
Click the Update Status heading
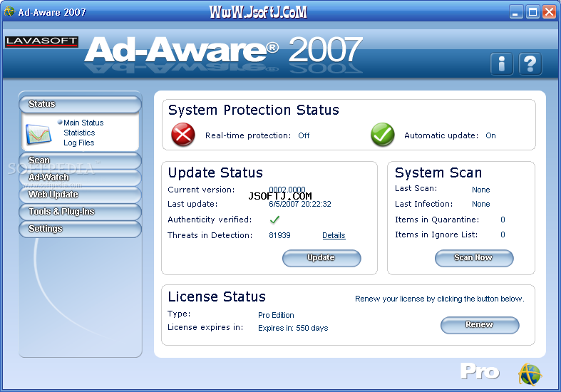click(x=215, y=172)
